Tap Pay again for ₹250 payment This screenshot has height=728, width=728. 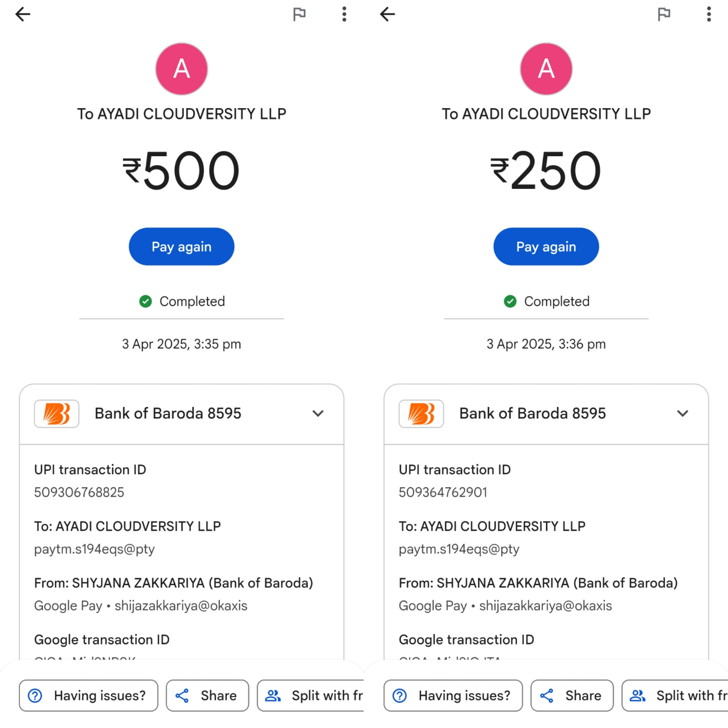[546, 246]
